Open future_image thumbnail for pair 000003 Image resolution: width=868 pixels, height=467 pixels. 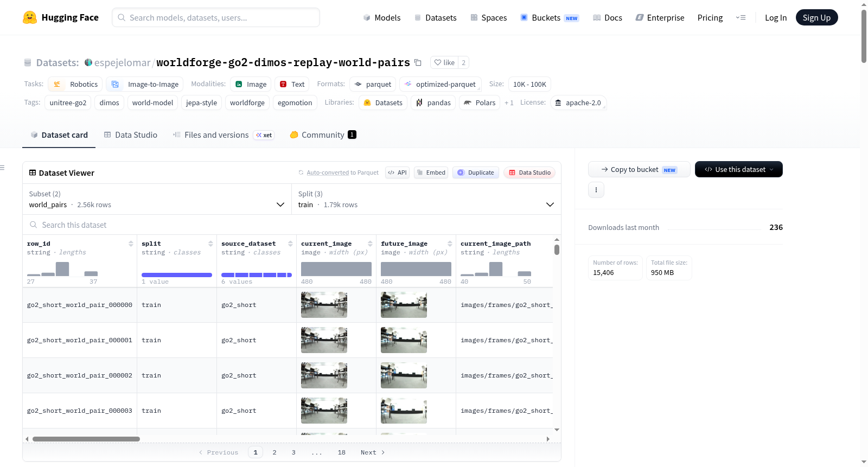click(x=404, y=411)
